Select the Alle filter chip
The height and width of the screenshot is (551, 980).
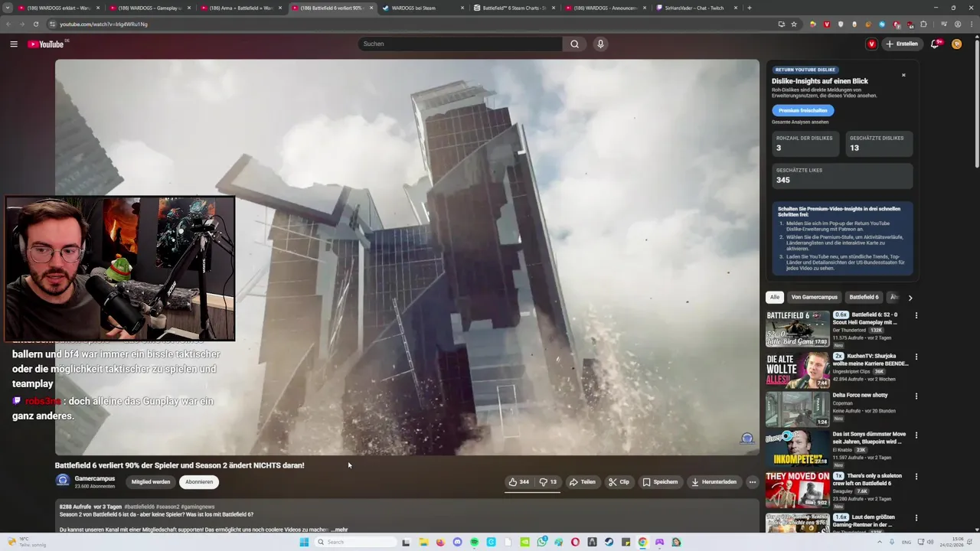pyautogui.click(x=775, y=297)
